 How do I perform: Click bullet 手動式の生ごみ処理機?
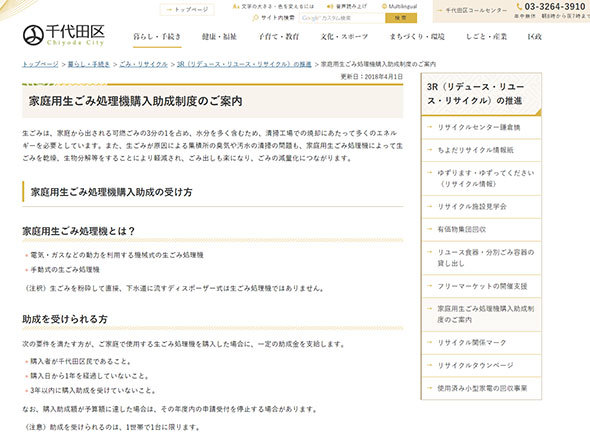tap(65, 270)
